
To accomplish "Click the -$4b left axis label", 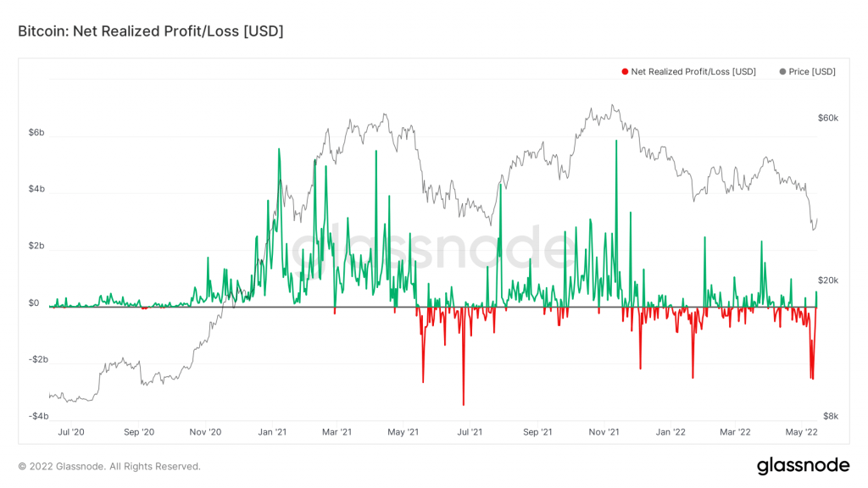I will click(39, 416).
